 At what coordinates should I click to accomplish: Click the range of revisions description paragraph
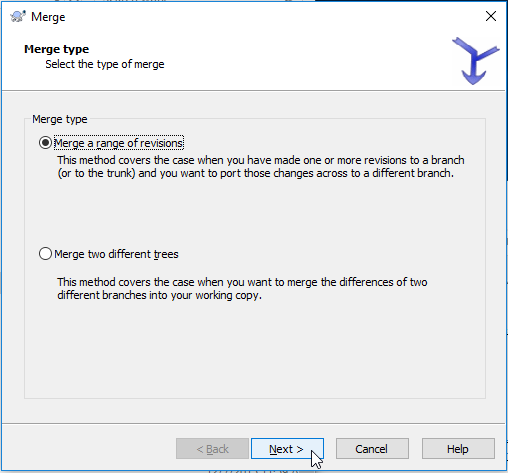tap(261, 167)
